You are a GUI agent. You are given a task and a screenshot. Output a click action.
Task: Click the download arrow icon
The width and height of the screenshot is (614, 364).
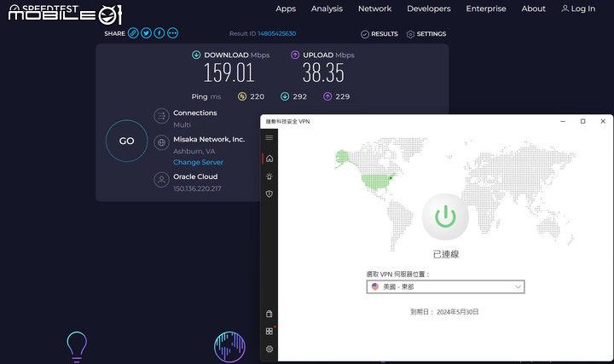[x=196, y=55]
